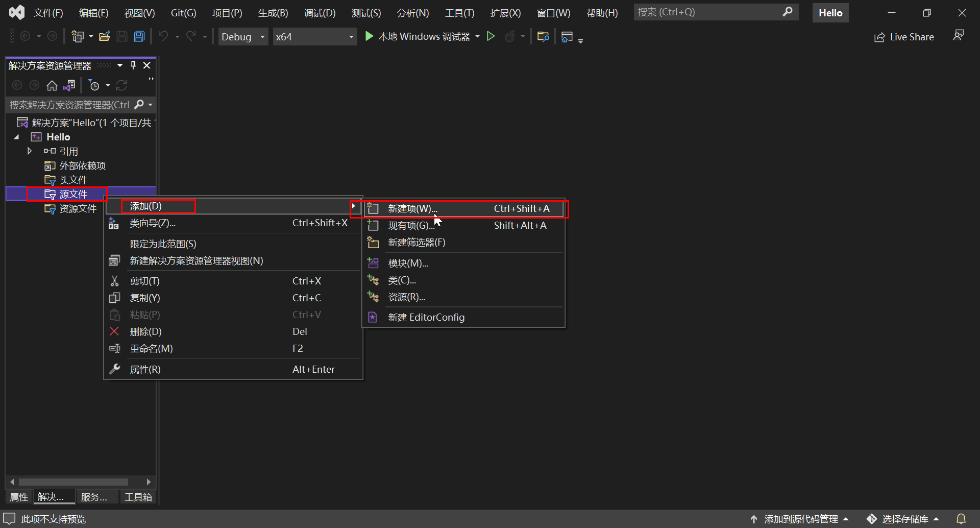
Task: Click the find in files folder icon
Action: coord(543,36)
